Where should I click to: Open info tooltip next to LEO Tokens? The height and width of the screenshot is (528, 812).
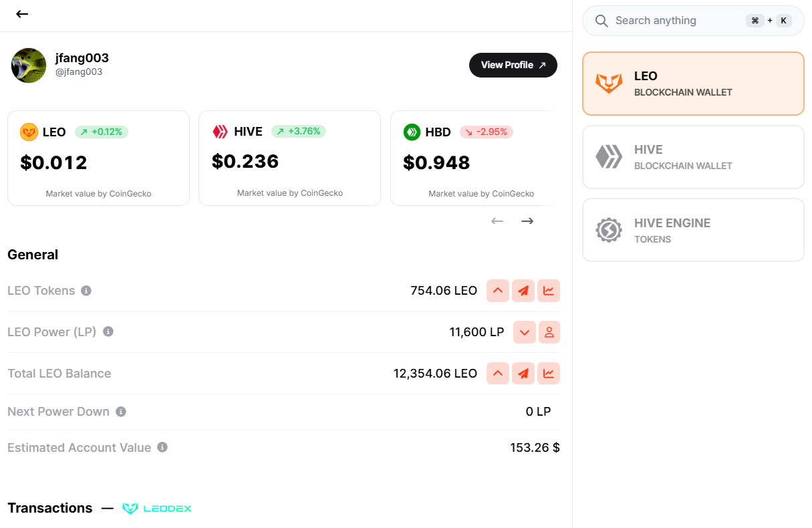[86, 291]
